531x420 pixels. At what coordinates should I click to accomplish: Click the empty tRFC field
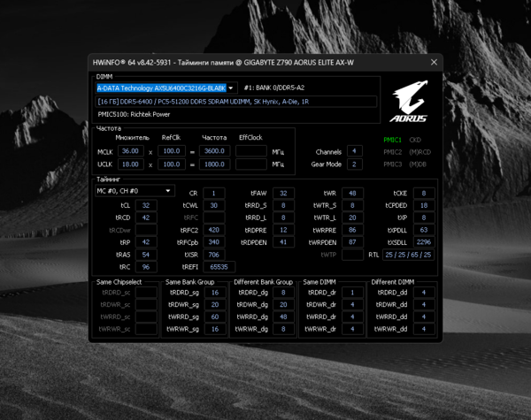[x=213, y=218]
